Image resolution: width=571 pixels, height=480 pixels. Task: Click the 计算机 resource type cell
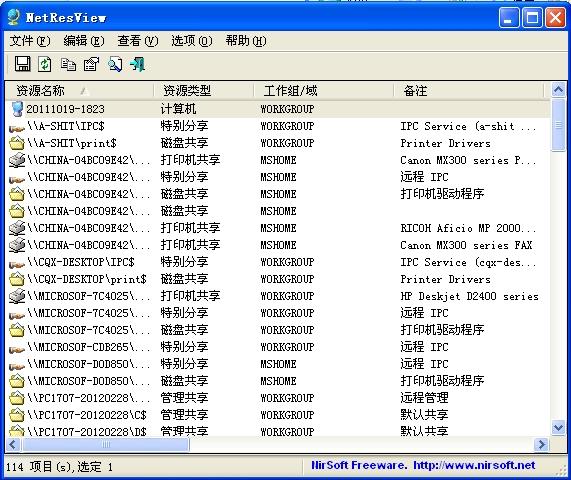tap(178, 109)
